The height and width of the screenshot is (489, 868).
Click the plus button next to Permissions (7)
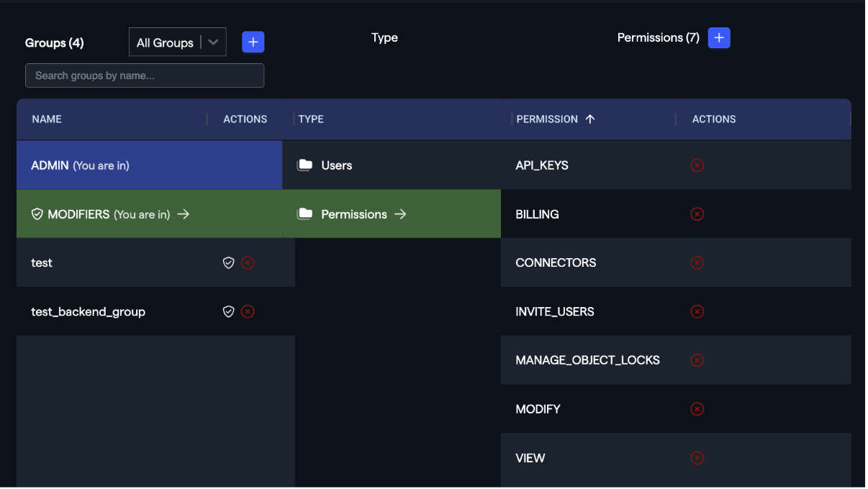pyautogui.click(x=719, y=38)
